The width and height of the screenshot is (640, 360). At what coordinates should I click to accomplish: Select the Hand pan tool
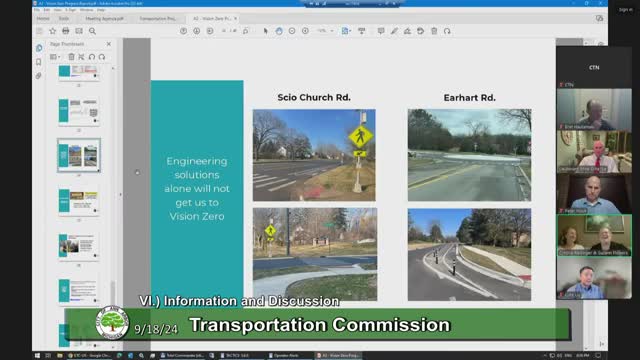pyautogui.click(x=279, y=31)
